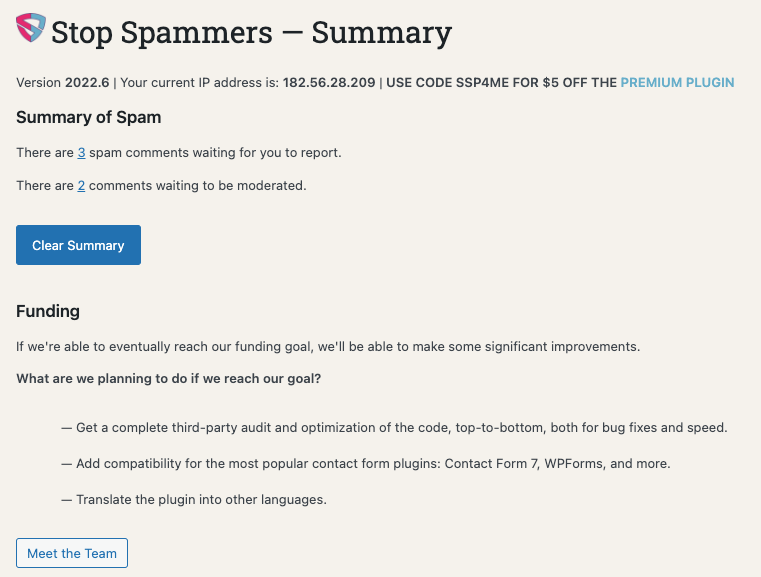Open the 2 comments awaiting moderation link
The height and width of the screenshot is (577, 761).
click(x=81, y=185)
